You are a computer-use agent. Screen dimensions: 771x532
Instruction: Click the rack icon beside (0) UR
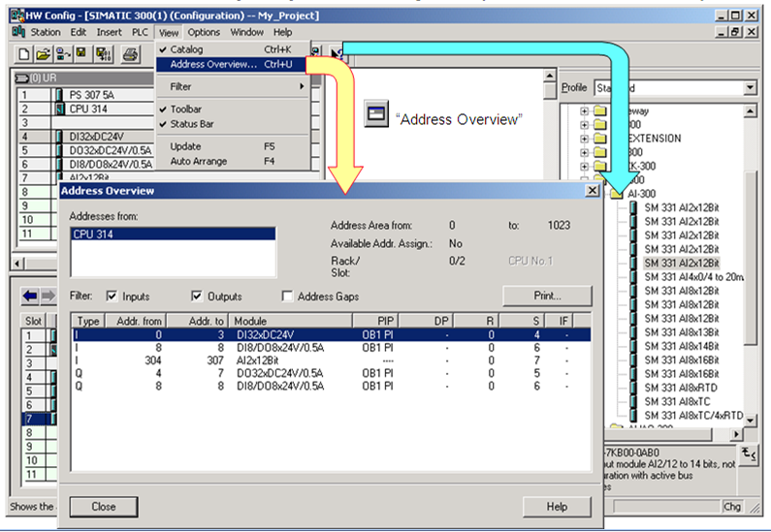click(22, 78)
